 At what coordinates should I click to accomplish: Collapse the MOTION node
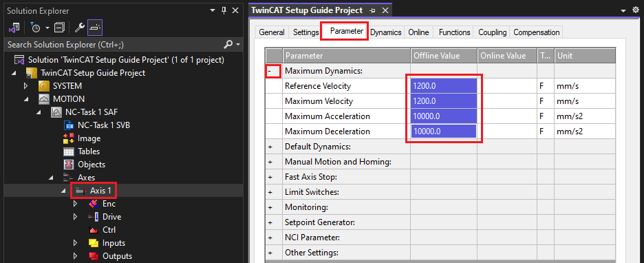pyautogui.click(x=27, y=99)
